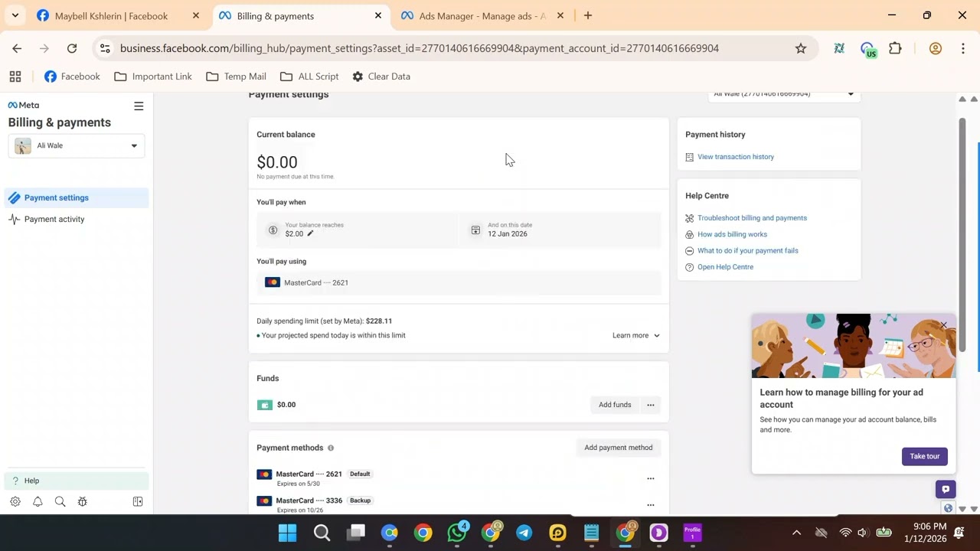Bookmark this page with star icon
Viewport: 980px width, 551px height.
(x=801, y=48)
